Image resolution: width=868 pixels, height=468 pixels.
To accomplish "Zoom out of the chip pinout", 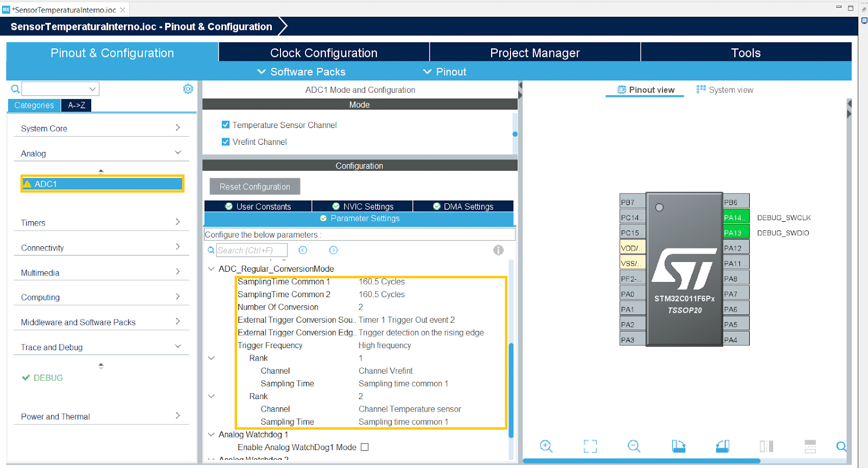I will [x=634, y=446].
